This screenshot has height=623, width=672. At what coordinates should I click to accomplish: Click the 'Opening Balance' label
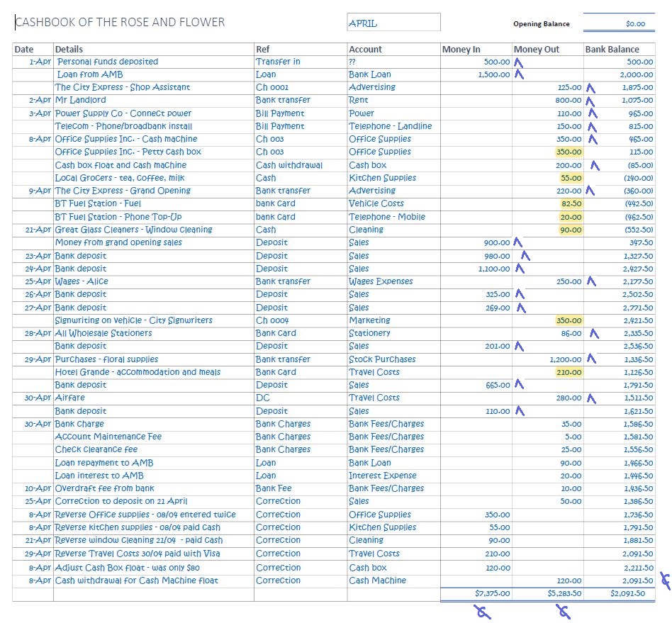pos(542,24)
